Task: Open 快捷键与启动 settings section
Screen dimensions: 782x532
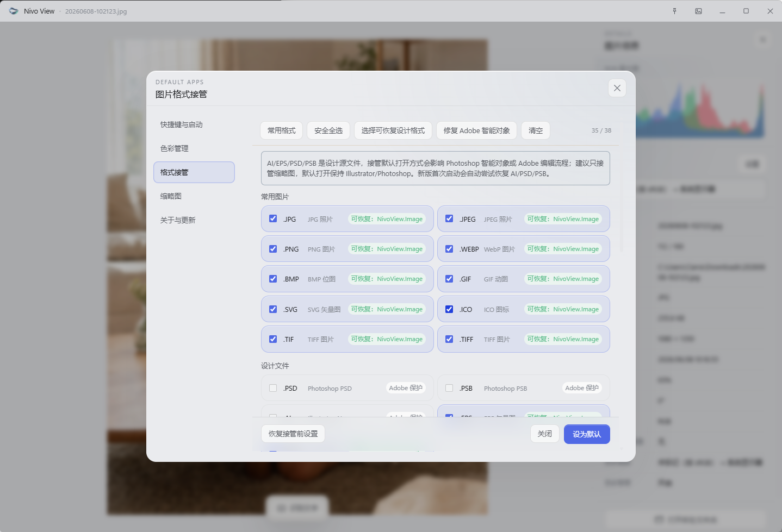Action: [x=194, y=124]
